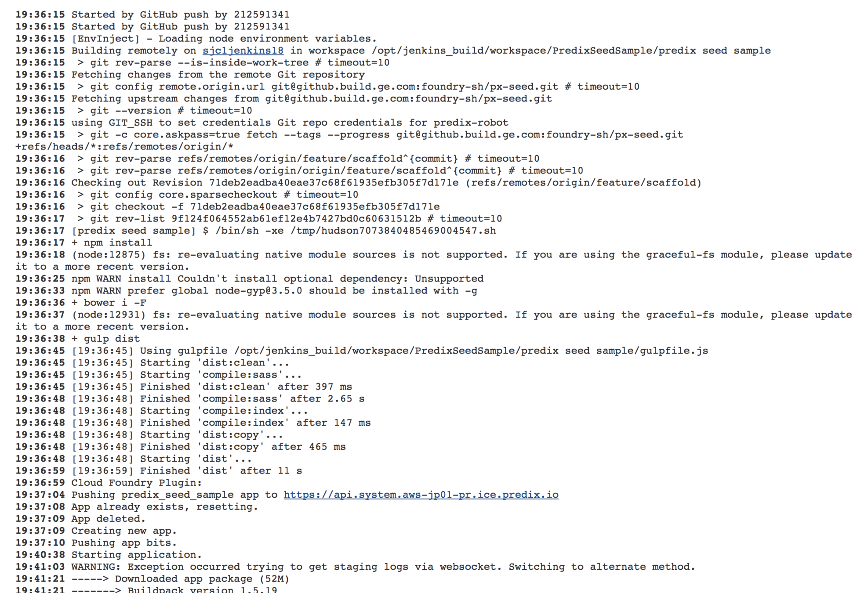This screenshot has height=593, width=868.
Task: Click the 'Downloaded app package (52M)' line
Action: (x=153, y=579)
